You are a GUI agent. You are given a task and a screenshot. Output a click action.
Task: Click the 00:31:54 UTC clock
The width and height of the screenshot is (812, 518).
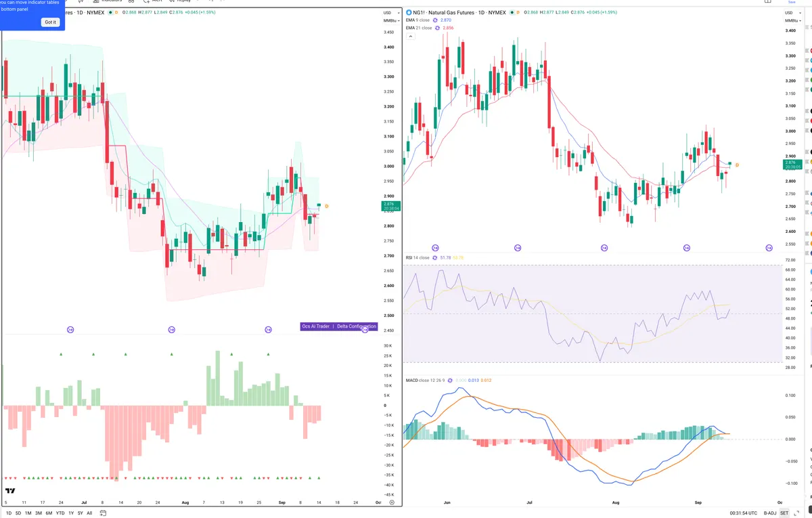pos(742,513)
